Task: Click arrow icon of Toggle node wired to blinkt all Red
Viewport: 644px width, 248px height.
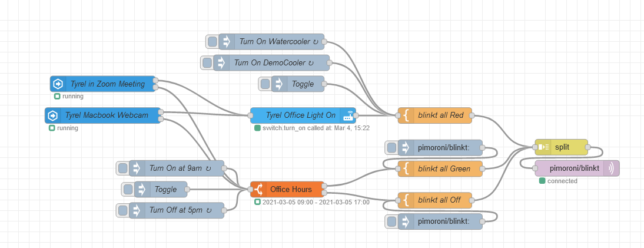Action: click(x=279, y=84)
